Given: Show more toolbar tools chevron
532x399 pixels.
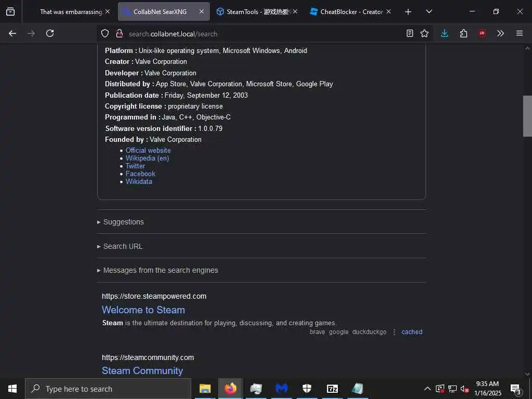Looking at the screenshot, I should click(500, 33).
